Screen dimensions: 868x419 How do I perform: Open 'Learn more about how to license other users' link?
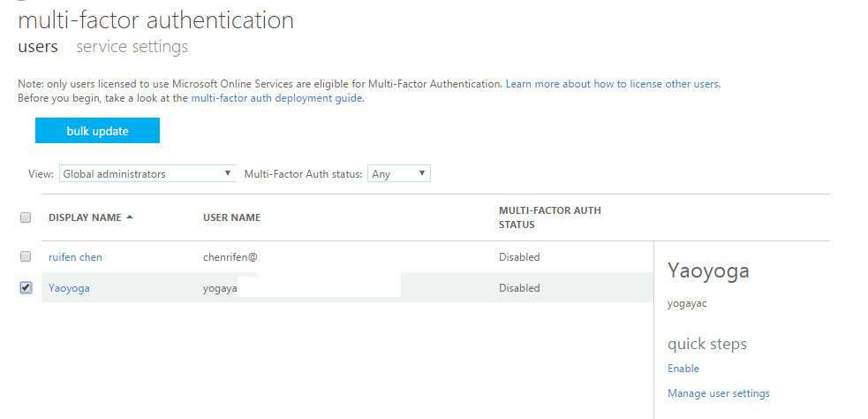[x=613, y=84]
